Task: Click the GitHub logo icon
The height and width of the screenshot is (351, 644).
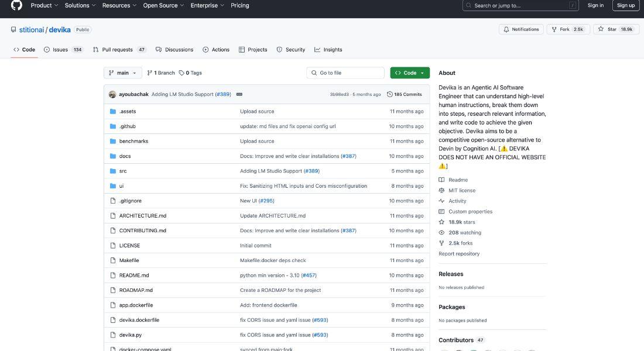Action: (16, 5)
